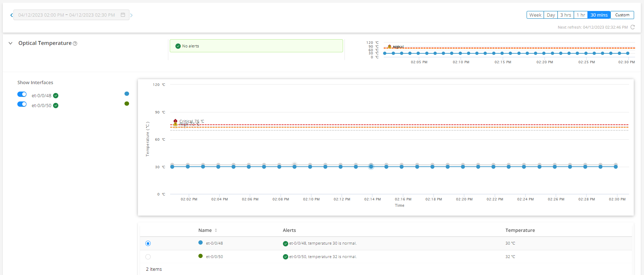Select the 1 hr time range button

[x=581, y=15]
